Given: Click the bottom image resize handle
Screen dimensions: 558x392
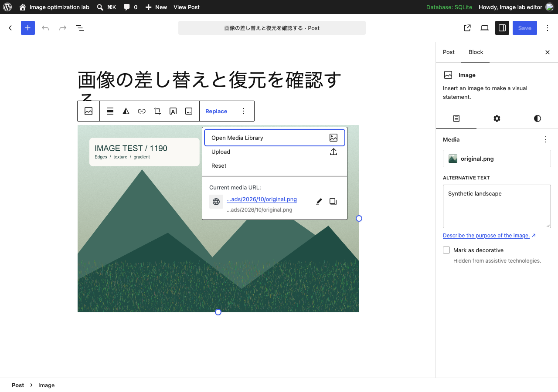Looking at the screenshot, I should [218, 312].
